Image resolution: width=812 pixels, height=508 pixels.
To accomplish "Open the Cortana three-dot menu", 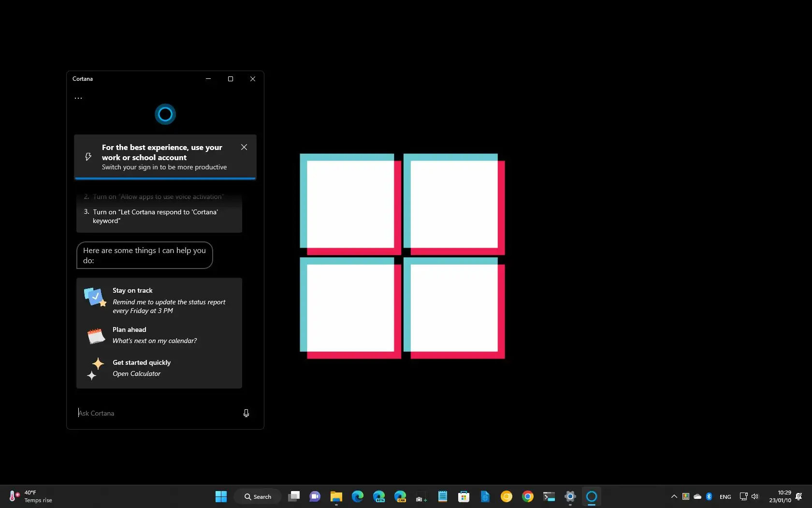I will pyautogui.click(x=78, y=98).
